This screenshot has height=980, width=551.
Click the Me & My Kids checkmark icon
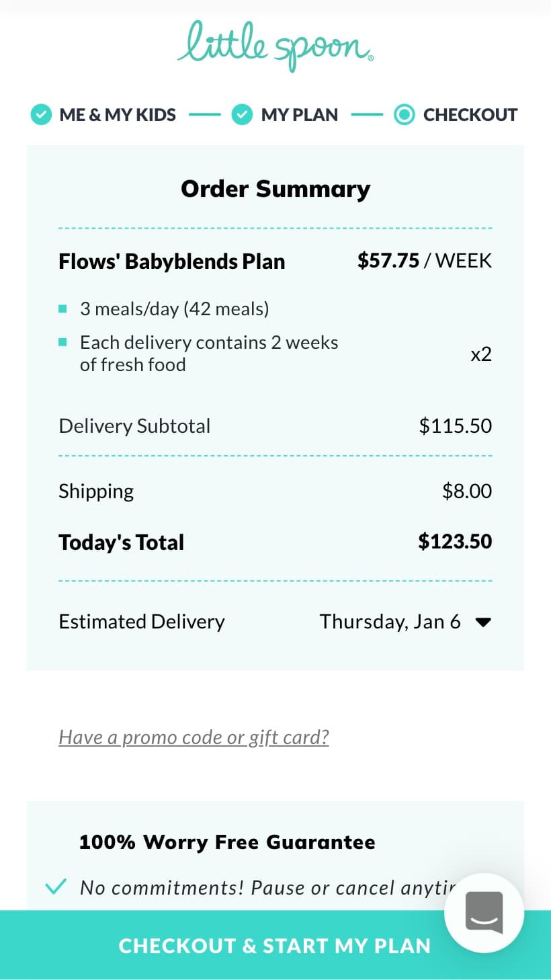click(x=41, y=115)
